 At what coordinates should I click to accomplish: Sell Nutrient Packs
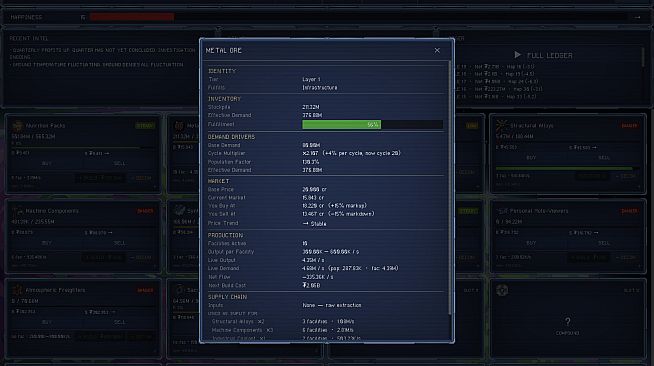(x=120, y=163)
